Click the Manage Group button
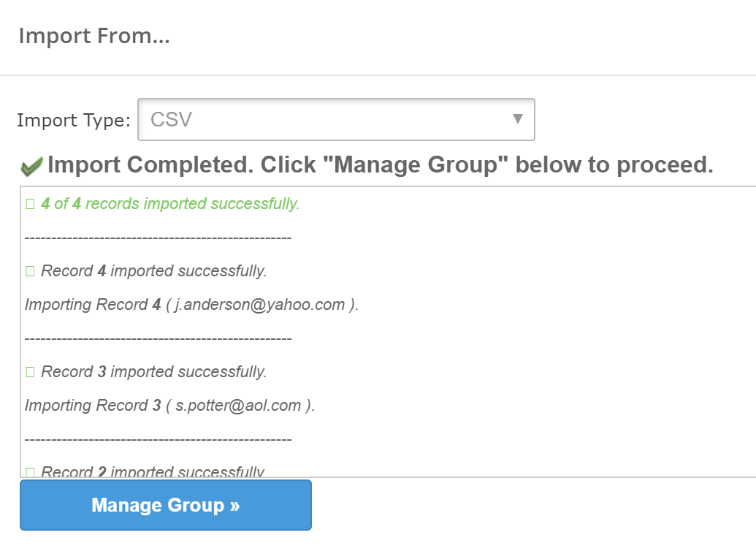 [166, 505]
